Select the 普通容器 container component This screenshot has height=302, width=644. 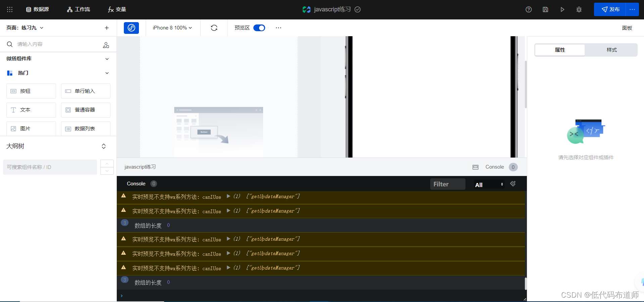pyautogui.click(x=86, y=110)
